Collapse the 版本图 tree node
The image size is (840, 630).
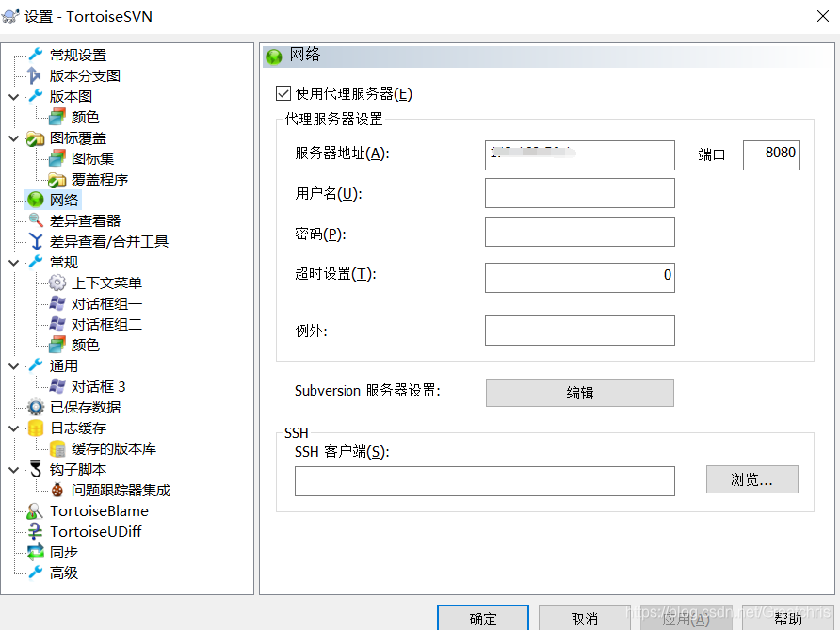[x=14, y=96]
